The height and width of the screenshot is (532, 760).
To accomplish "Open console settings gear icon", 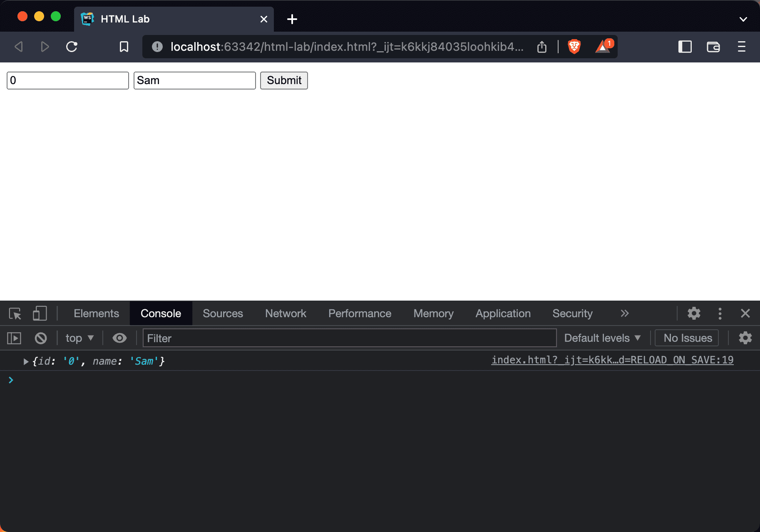I will tap(745, 338).
